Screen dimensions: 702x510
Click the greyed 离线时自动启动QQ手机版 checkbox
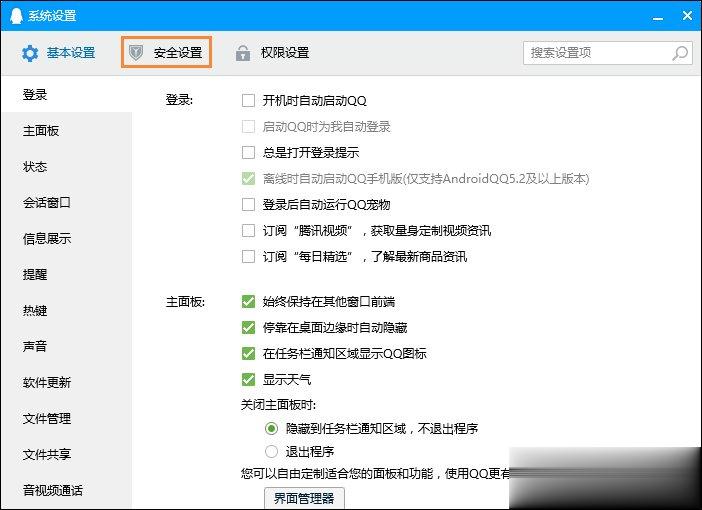tap(248, 179)
